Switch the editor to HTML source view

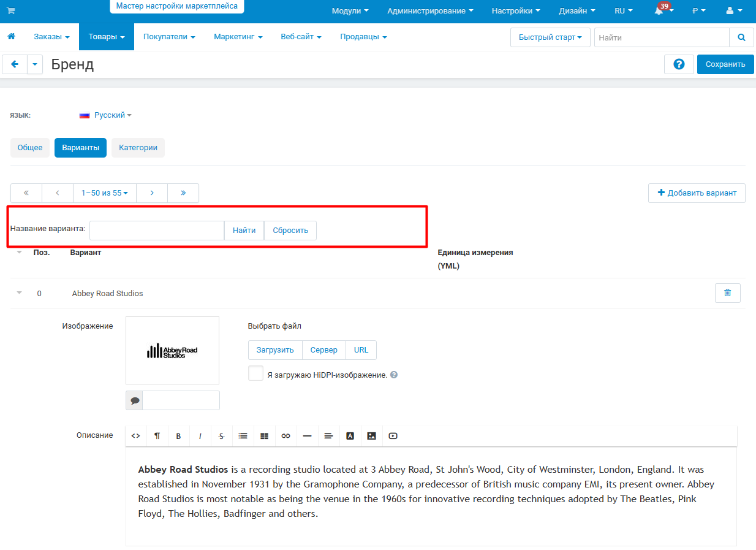136,436
